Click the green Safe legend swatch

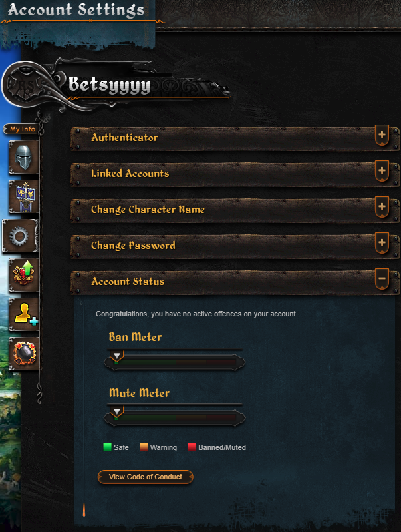[107, 447]
